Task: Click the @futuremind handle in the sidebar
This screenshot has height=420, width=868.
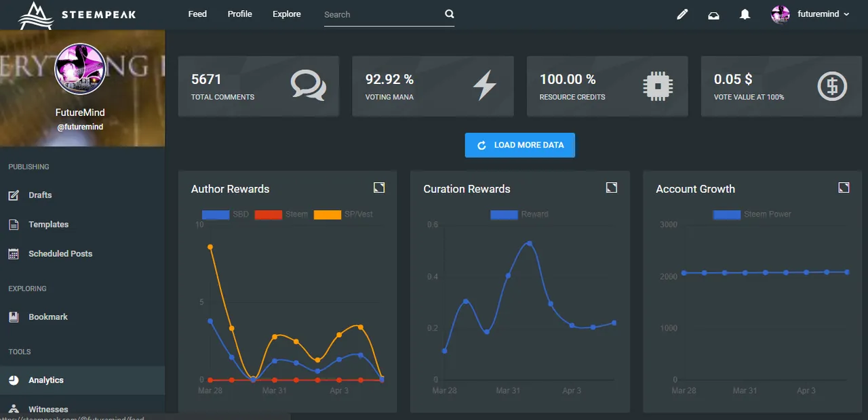Action: click(80, 127)
